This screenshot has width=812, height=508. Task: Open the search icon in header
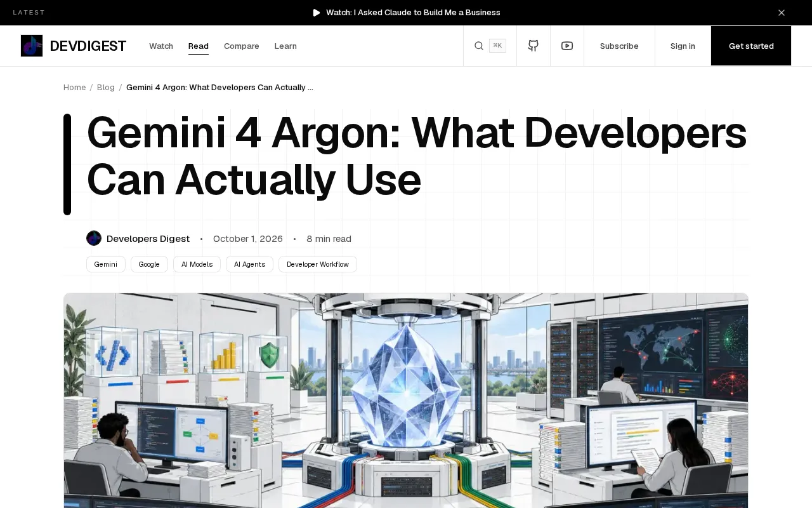point(479,46)
